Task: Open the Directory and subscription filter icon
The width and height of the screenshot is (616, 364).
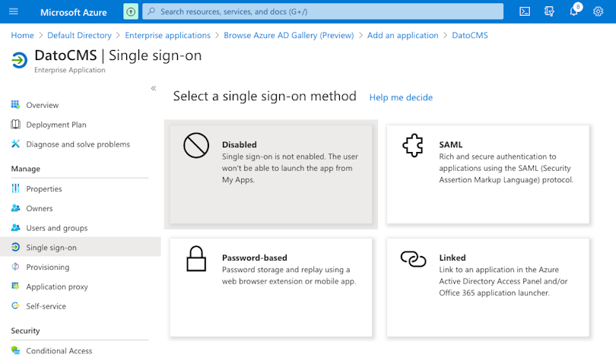Action: pyautogui.click(x=549, y=11)
